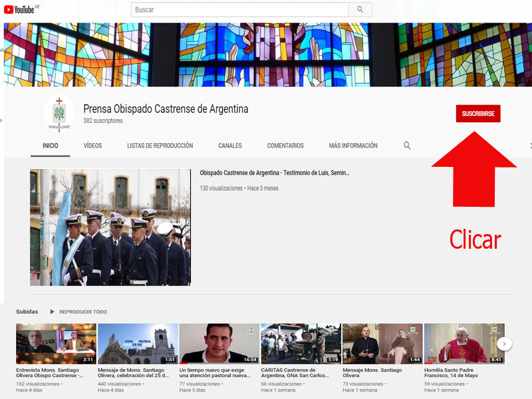Switch to the Vídeos tab
This screenshot has width=532, height=399.
point(92,146)
